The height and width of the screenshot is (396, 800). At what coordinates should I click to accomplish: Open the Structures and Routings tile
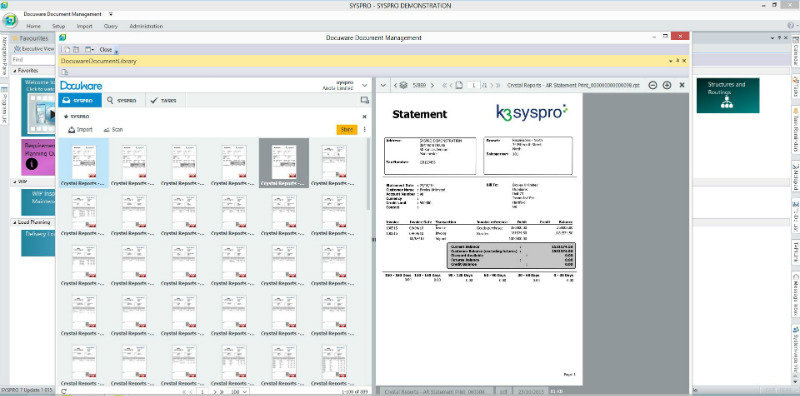727,95
